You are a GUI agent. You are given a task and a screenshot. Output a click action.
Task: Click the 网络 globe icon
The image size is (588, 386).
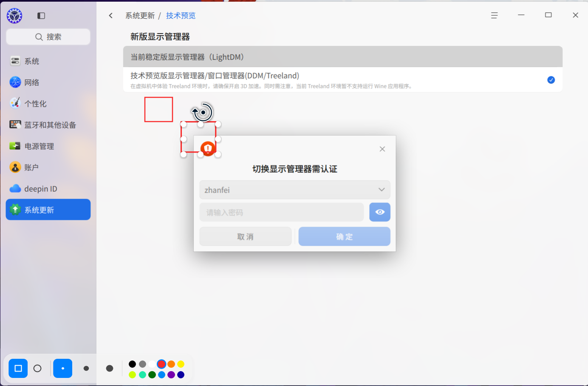tap(15, 82)
